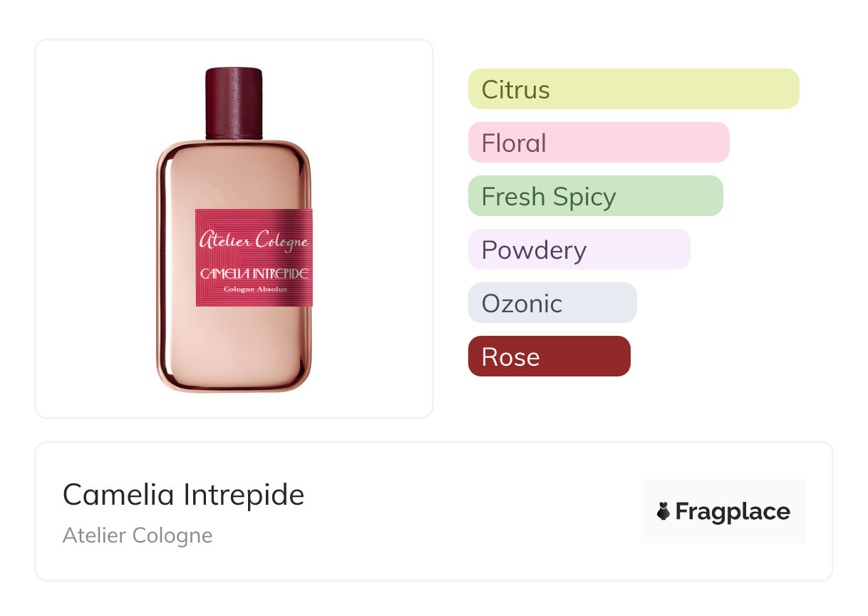This screenshot has width=868, height=616.
Task: Click the Fragplace perfume bottle logo icon
Action: pos(663,511)
